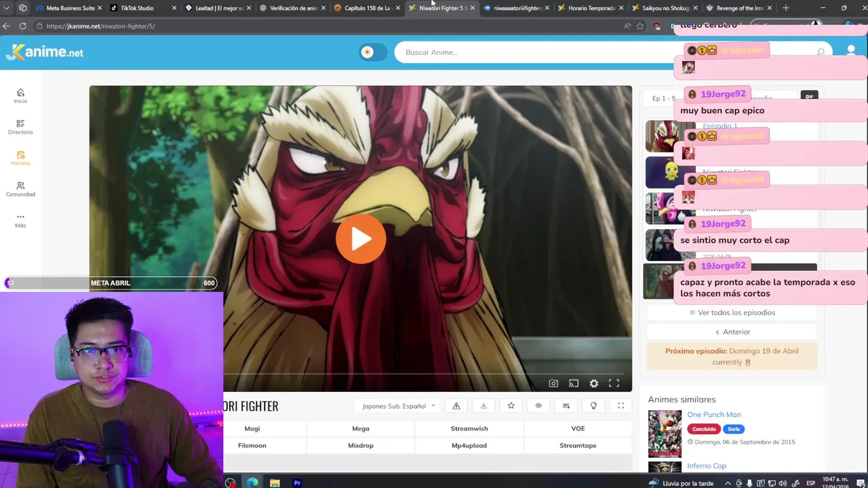Switch to the Saikyou no Shokugyou tab

665,8
